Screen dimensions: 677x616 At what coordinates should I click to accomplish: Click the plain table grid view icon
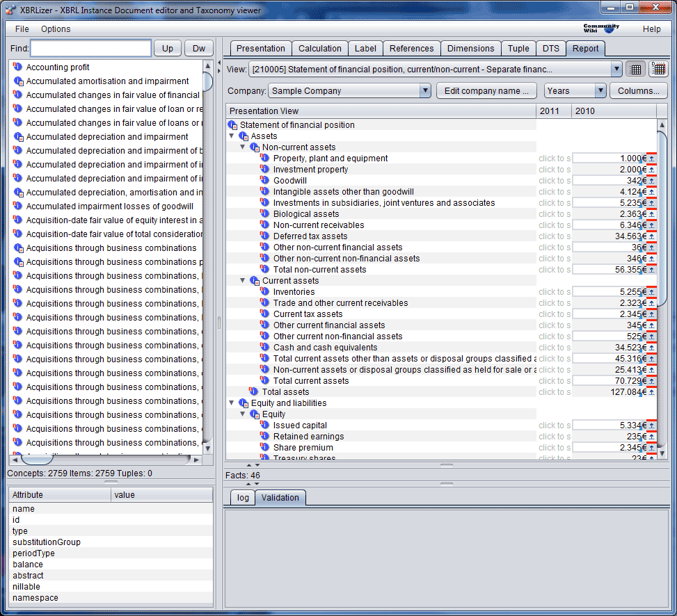click(635, 69)
